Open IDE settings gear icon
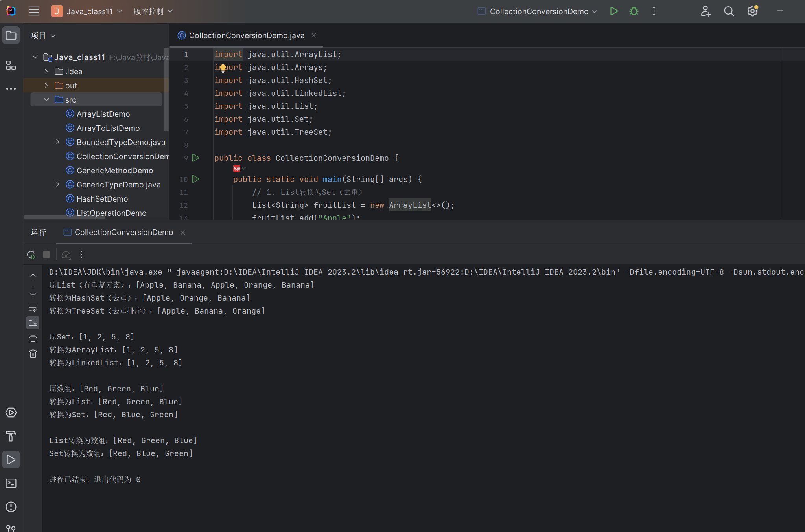805x532 pixels. click(752, 11)
